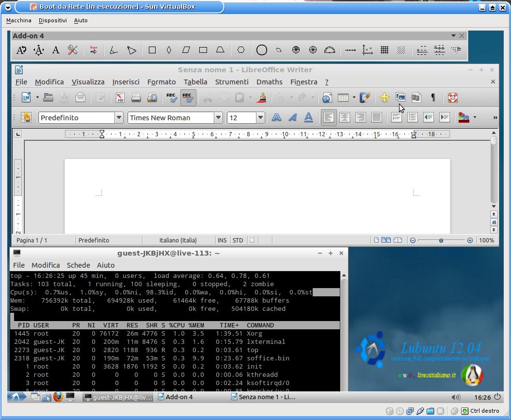The width and height of the screenshot is (511, 420).
Task: Click the LibreOffice Help lifebuoy icon
Action: (453, 97)
